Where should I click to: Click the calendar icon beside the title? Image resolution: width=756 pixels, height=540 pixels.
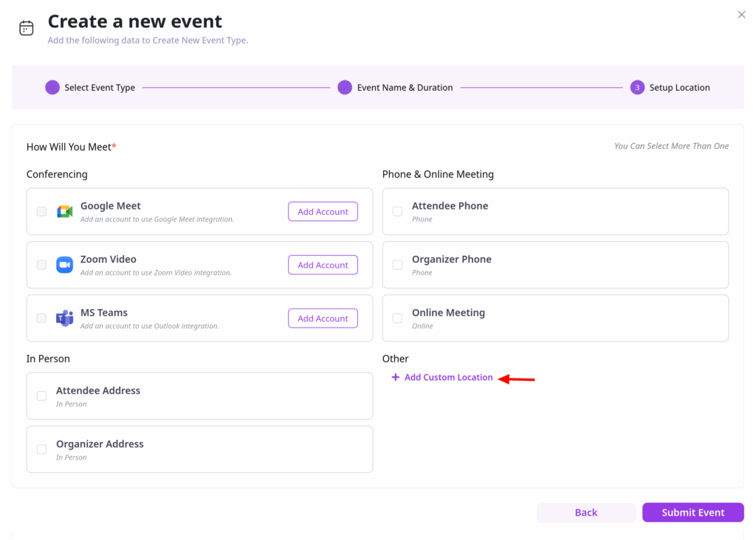point(27,28)
